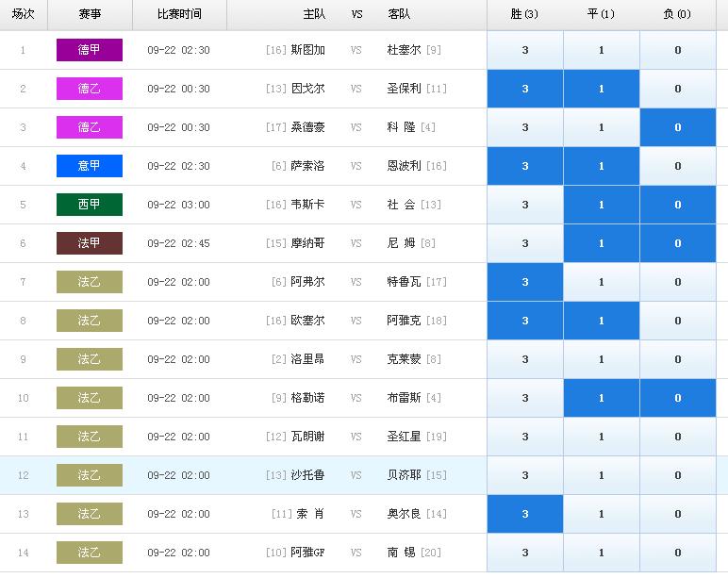This screenshot has width=728, height=578.
Task: Select loss (0) for match 9 洛里昂
Action: (677, 359)
